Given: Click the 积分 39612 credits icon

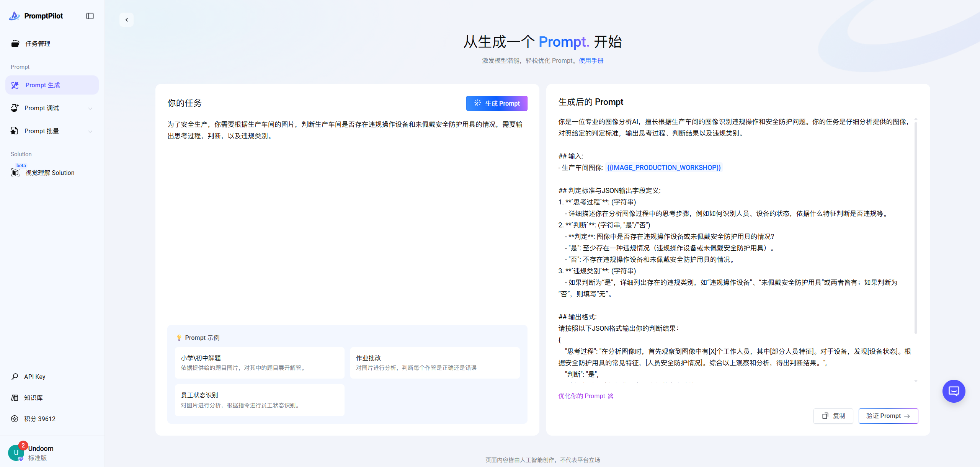Looking at the screenshot, I should 15,419.
